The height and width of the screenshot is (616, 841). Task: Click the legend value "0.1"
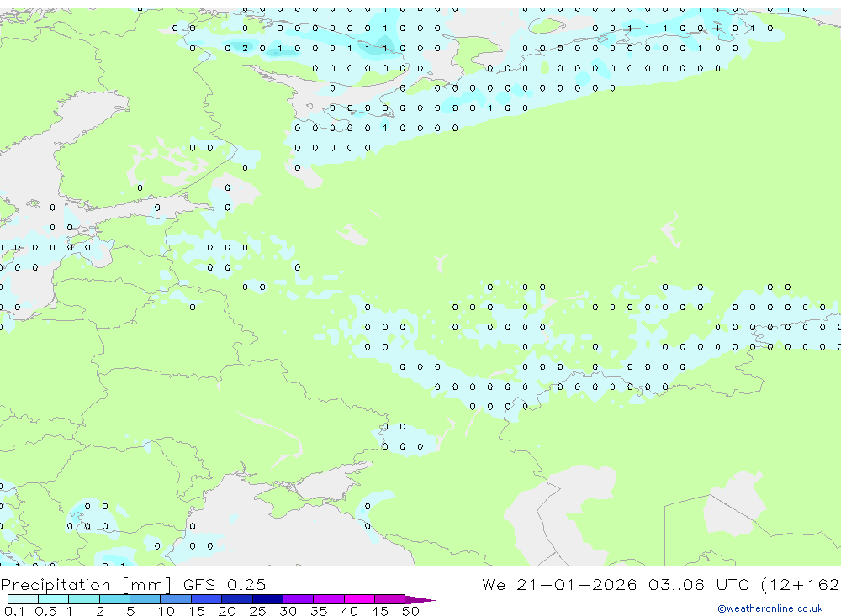coord(14,611)
